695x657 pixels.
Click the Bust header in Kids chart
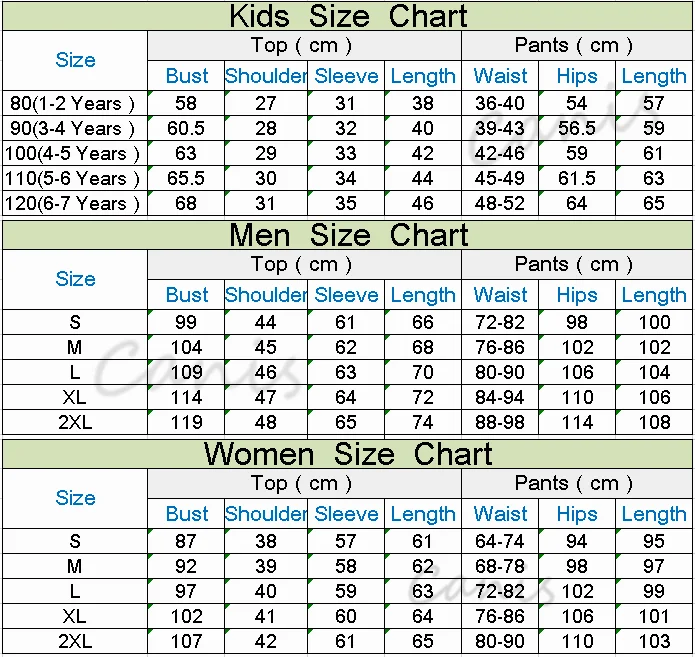click(x=187, y=76)
